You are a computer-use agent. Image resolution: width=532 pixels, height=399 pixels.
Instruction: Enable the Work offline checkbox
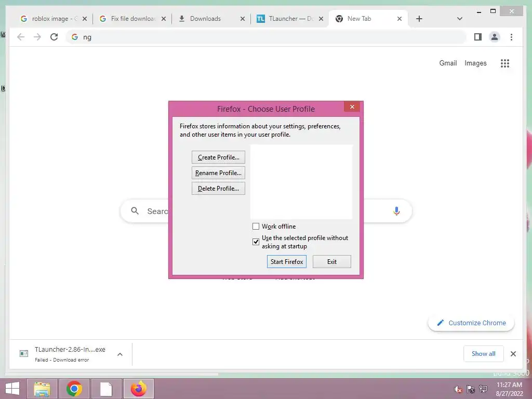click(256, 227)
